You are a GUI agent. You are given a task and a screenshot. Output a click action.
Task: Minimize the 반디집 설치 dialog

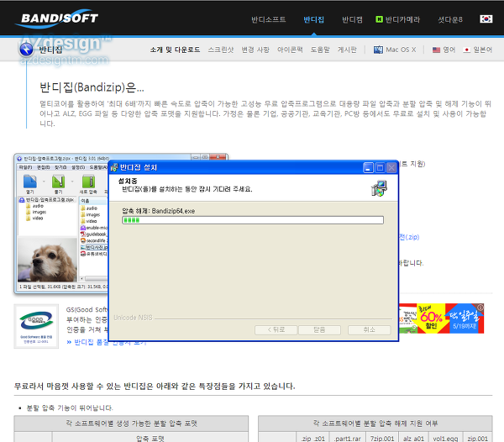click(x=368, y=168)
